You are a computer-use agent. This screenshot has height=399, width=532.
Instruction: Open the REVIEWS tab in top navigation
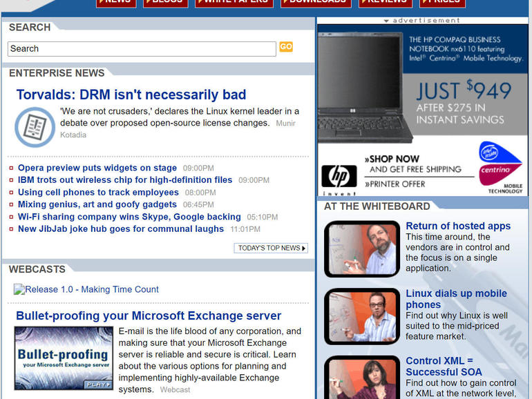(x=386, y=3)
